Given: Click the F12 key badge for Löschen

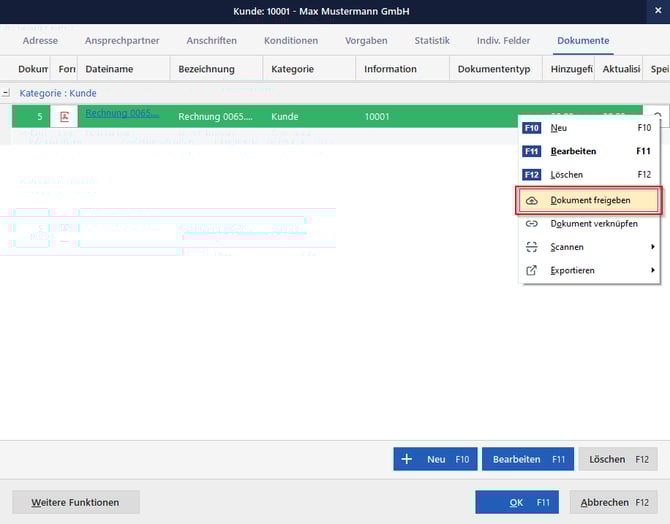Looking at the screenshot, I should pyautogui.click(x=532, y=175).
